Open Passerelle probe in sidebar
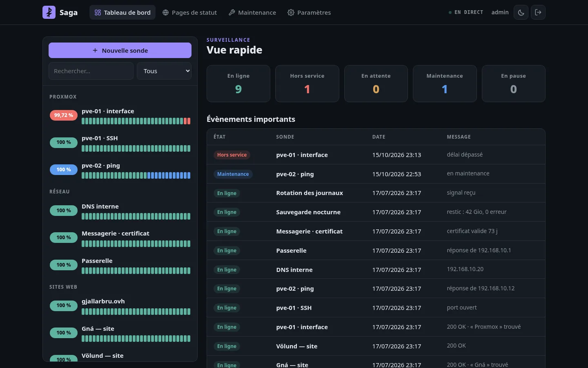This screenshot has width=588, height=368. [x=120, y=266]
